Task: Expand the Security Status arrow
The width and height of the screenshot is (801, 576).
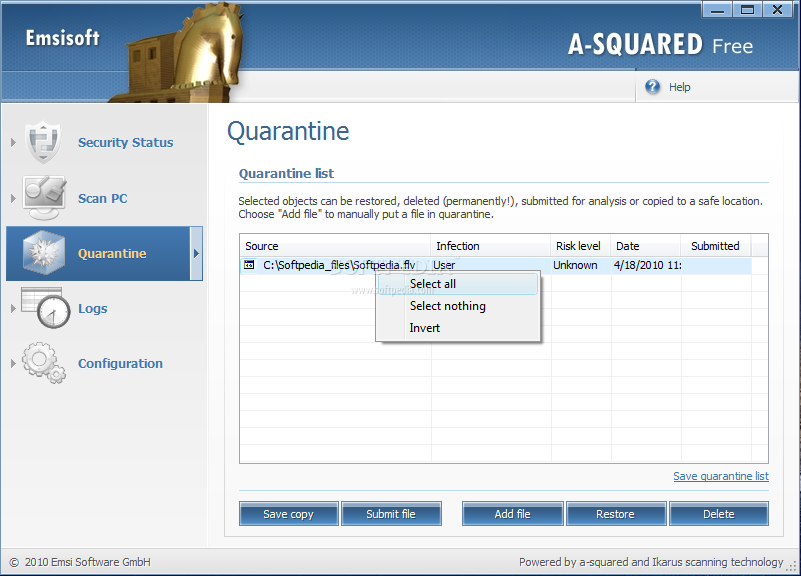Action: 13,142
